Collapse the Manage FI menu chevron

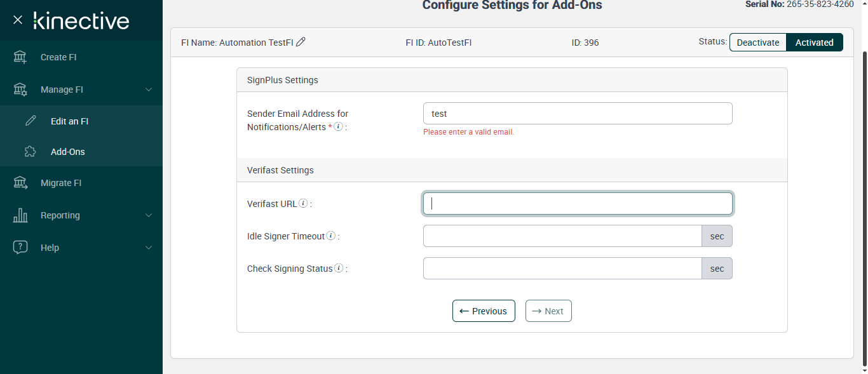point(149,90)
